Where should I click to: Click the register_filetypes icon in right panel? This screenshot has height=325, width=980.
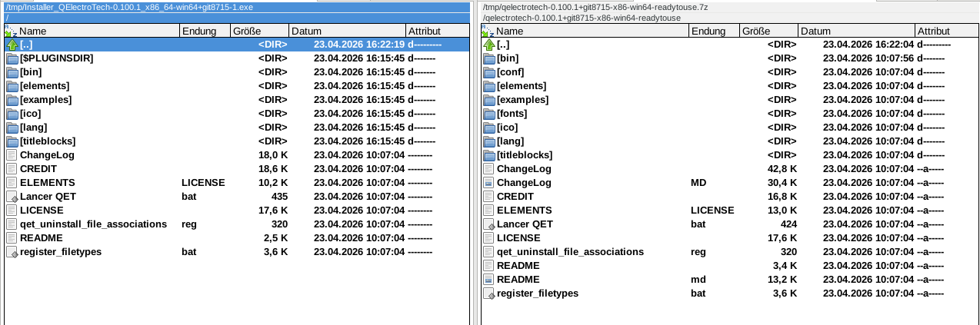point(488,293)
